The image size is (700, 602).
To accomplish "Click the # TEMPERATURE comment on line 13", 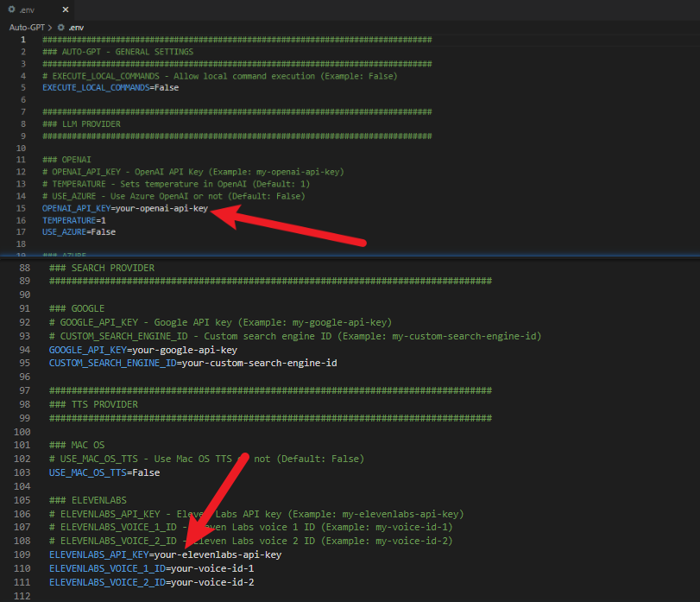I will coord(176,184).
